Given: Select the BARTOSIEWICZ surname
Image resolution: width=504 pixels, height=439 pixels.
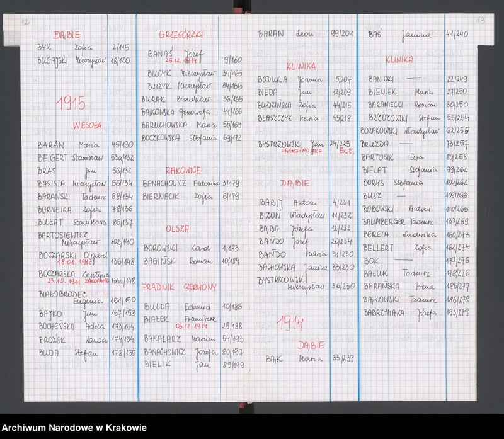Looking at the screenshot, I should point(62,236).
